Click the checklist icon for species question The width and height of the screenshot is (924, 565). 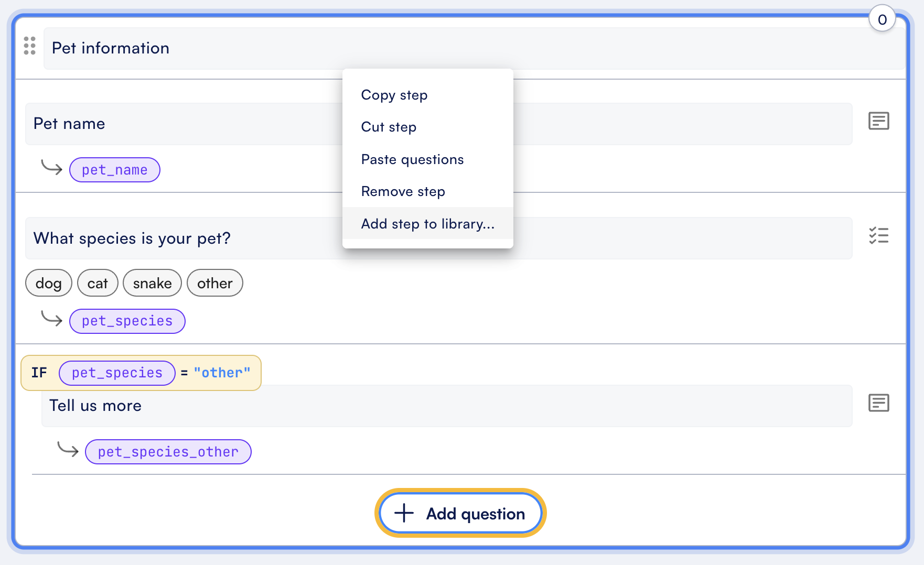tap(878, 236)
